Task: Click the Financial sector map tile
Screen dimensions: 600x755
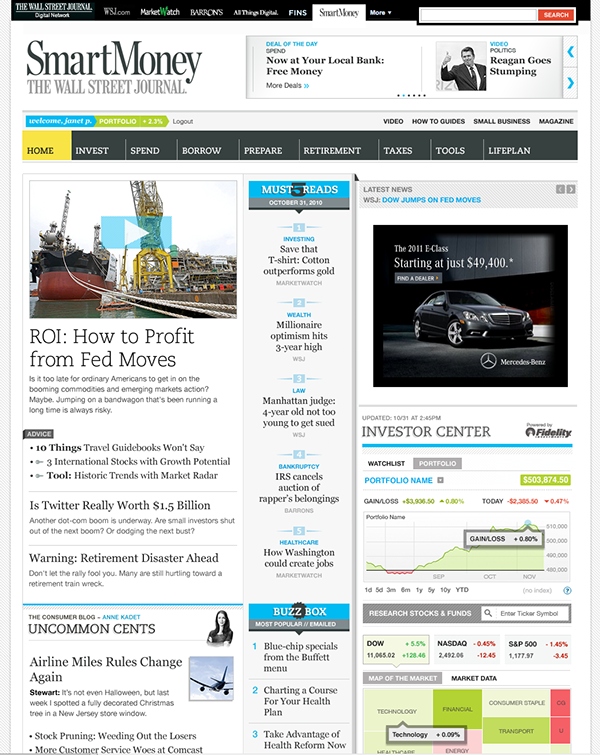Action: pos(457,709)
